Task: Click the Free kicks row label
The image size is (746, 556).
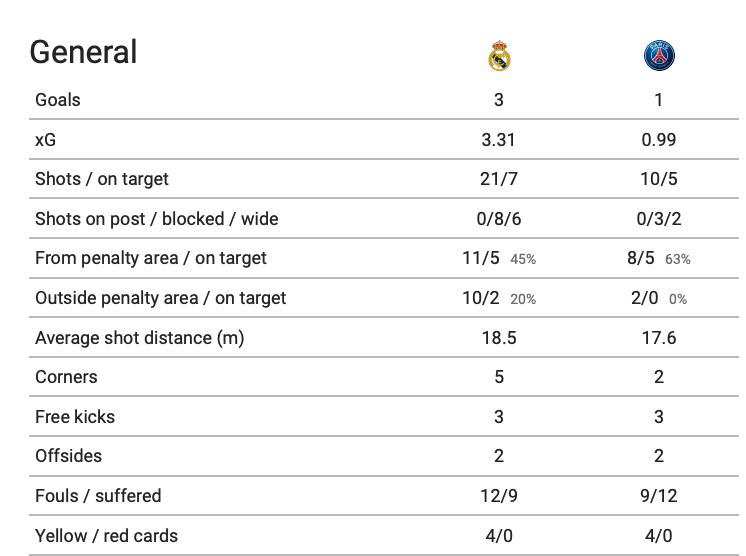Action: click(x=75, y=417)
